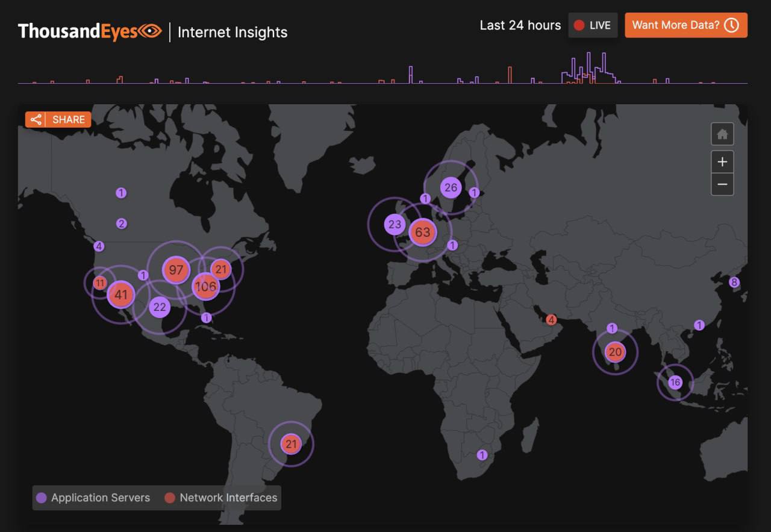Click the Share button

(x=58, y=119)
